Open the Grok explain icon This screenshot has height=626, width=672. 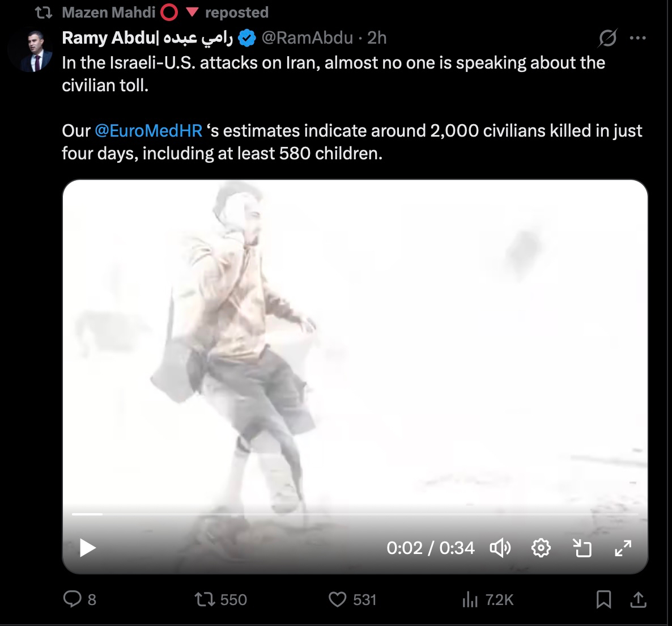point(607,38)
